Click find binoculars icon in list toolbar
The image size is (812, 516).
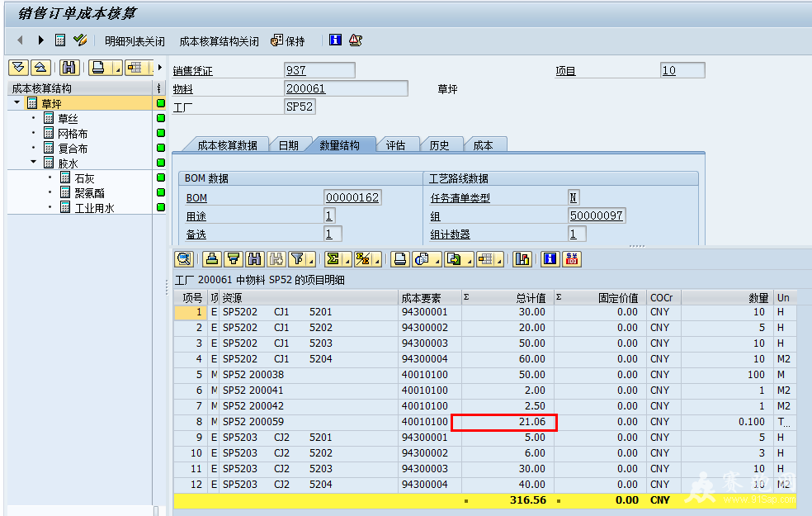click(255, 258)
